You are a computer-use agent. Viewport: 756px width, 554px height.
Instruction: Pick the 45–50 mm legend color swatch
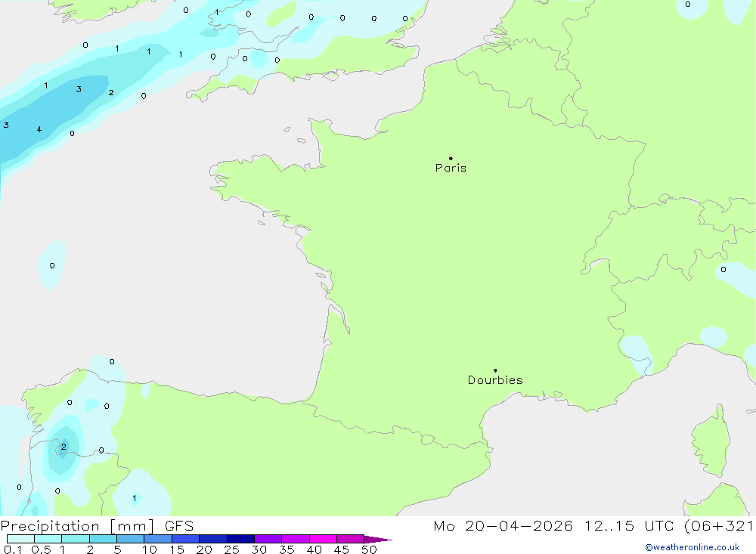point(350,539)
